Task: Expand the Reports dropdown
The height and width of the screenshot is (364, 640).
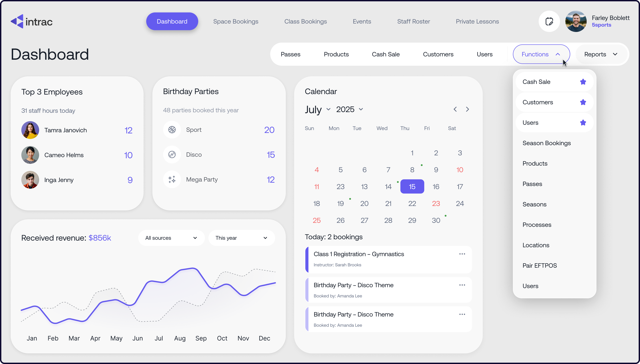Action: click(601, 54)
